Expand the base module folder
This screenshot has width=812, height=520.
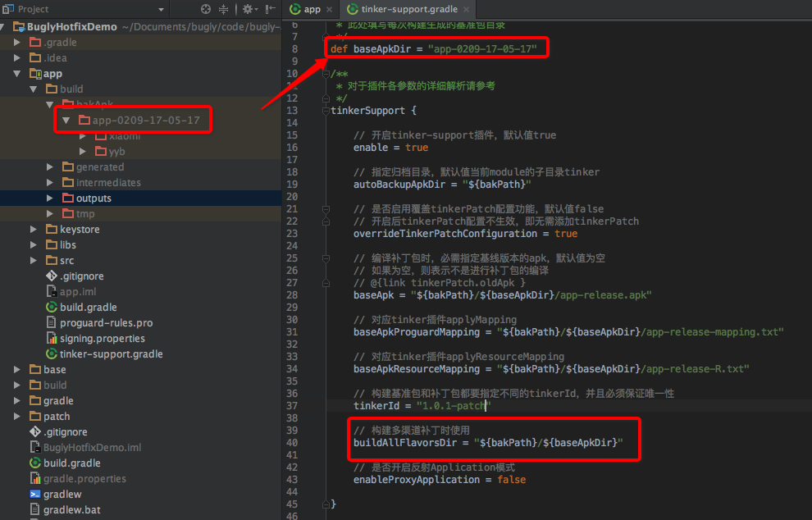tap(17, 369)
